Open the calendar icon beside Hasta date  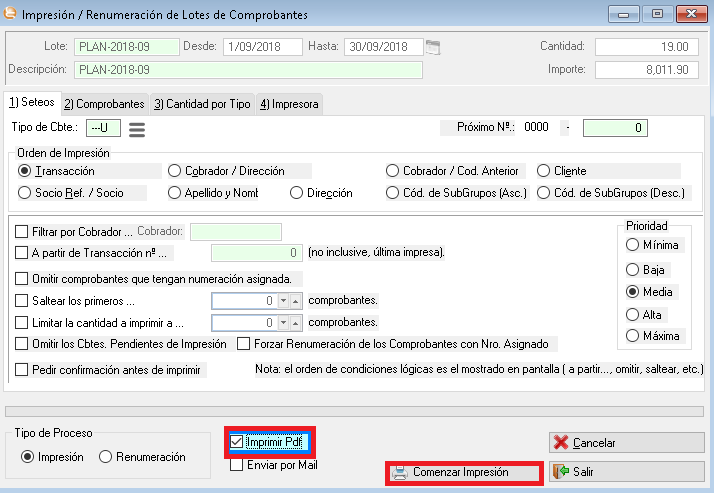click(432, 47)
